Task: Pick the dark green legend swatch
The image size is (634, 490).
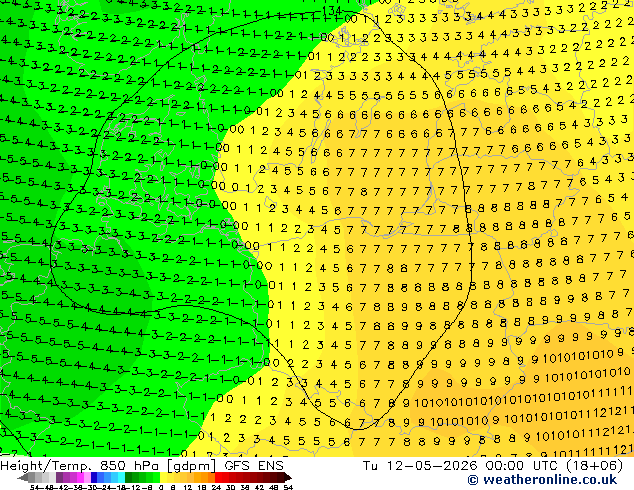Action: coord(129,477)
